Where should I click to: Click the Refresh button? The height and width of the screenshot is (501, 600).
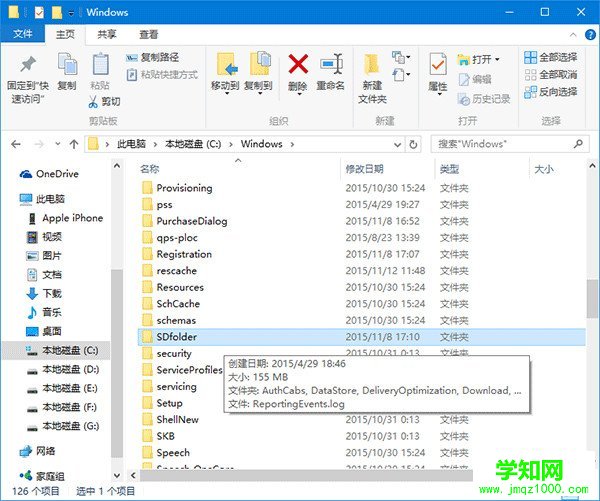[x=413, y=145]
